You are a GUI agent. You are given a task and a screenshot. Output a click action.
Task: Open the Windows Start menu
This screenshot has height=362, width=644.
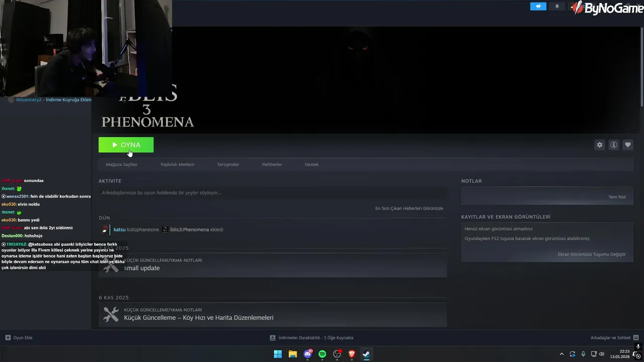[278, 354]
